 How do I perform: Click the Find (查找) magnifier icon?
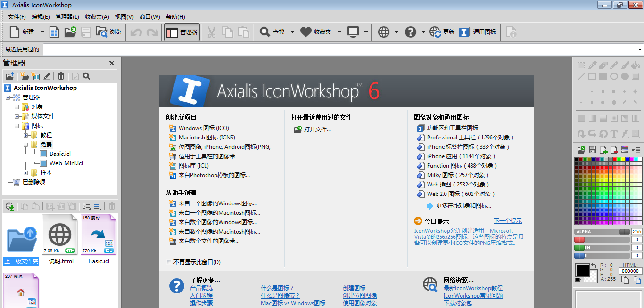[265, 32]
